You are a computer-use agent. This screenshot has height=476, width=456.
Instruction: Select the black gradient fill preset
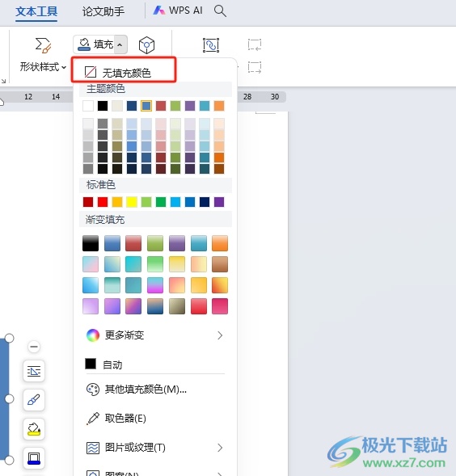(x=91, y=243)
